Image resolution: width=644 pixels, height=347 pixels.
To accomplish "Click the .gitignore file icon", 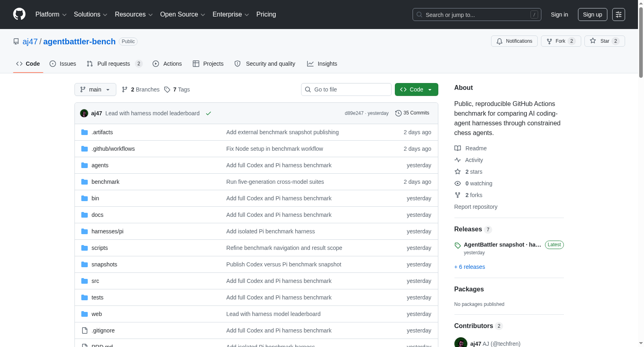I will click(85, 330).
